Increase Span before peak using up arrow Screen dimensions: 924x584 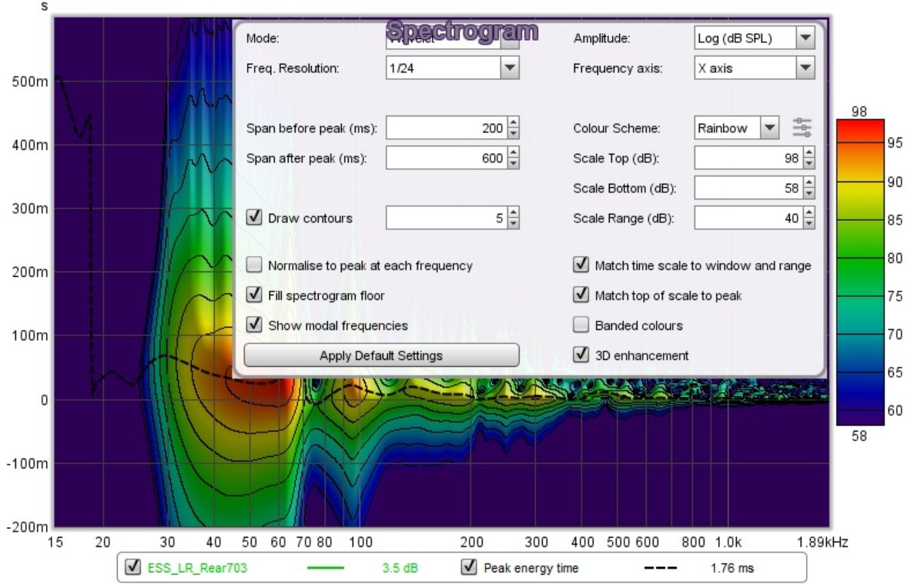coord(514,124)
